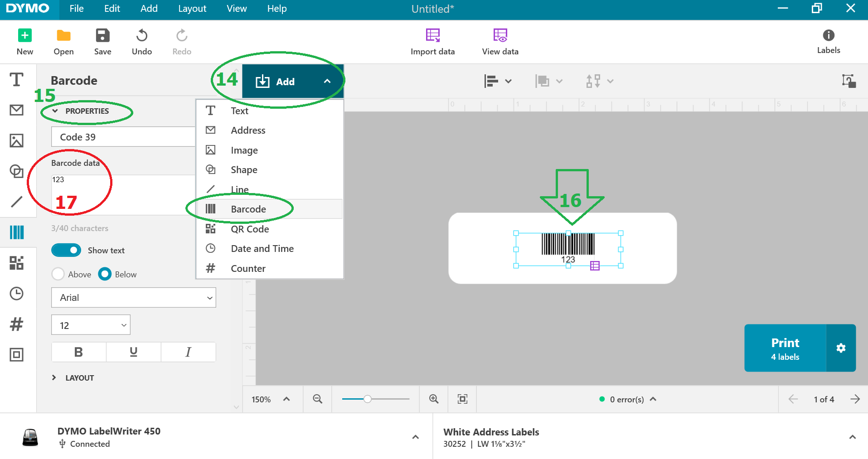The height and width of the screenshot is (459, 868).
Task: Select the Text tool in the left sidebar
Action: (x=16, y=79)
